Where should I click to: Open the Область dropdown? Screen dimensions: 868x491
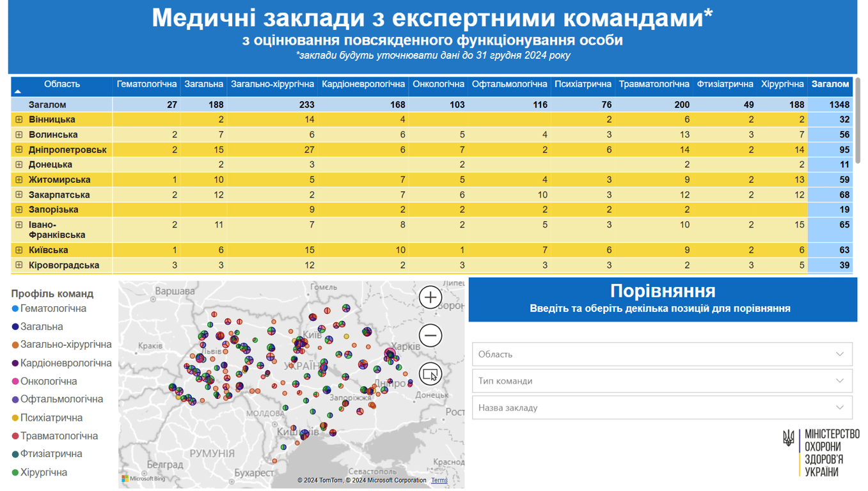pyautogui.click(x=662, y=354)
